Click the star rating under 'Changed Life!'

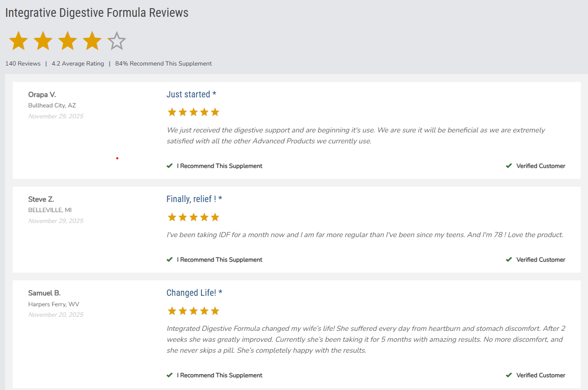(x=193, y=311)
